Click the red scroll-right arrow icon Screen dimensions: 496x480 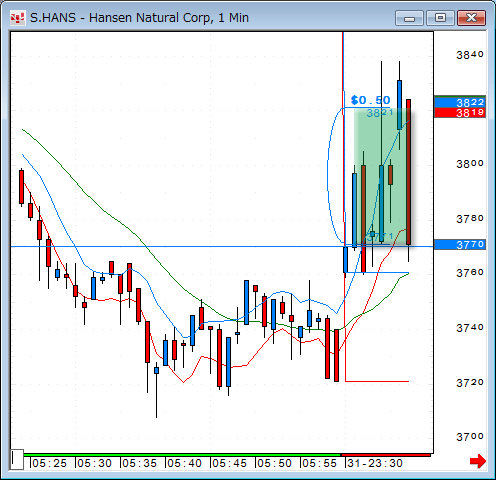pos(478,461)
